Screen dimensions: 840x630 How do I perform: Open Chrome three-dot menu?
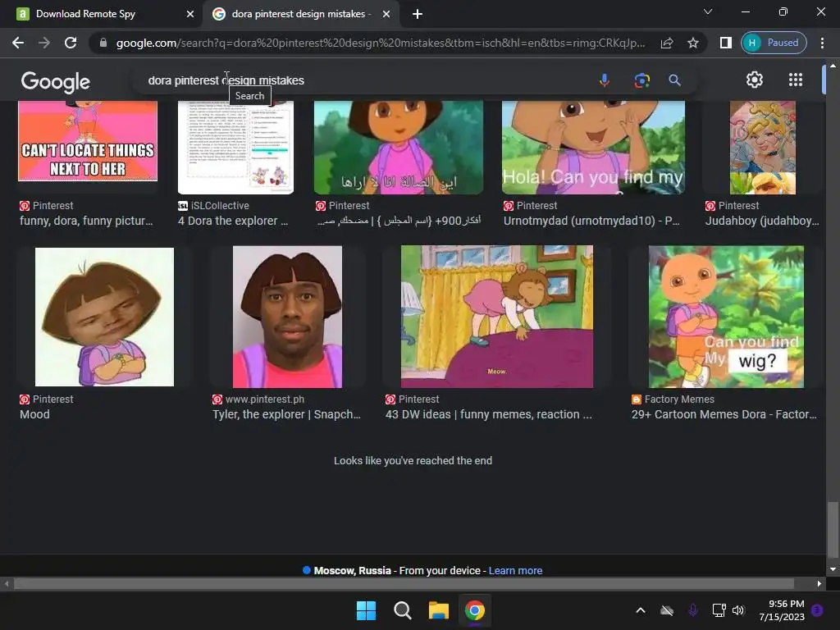click(822, 43)
